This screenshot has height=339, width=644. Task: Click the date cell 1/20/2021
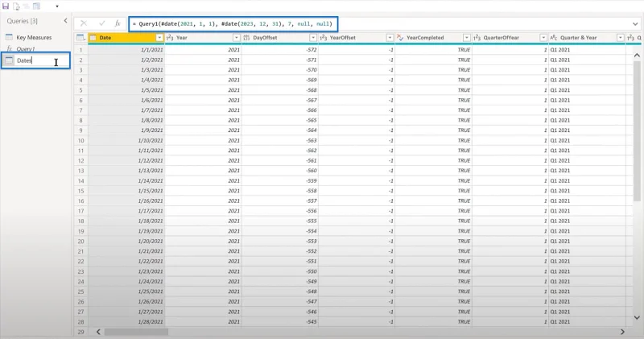tap(126, 242)
